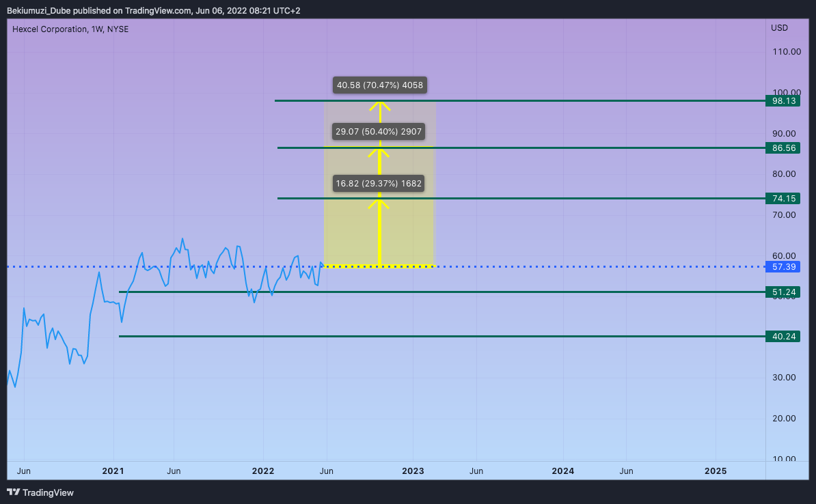Click the 86.56 price level label
The height and width of the screenshot is (504, 816).
click(x=783, y=148)
